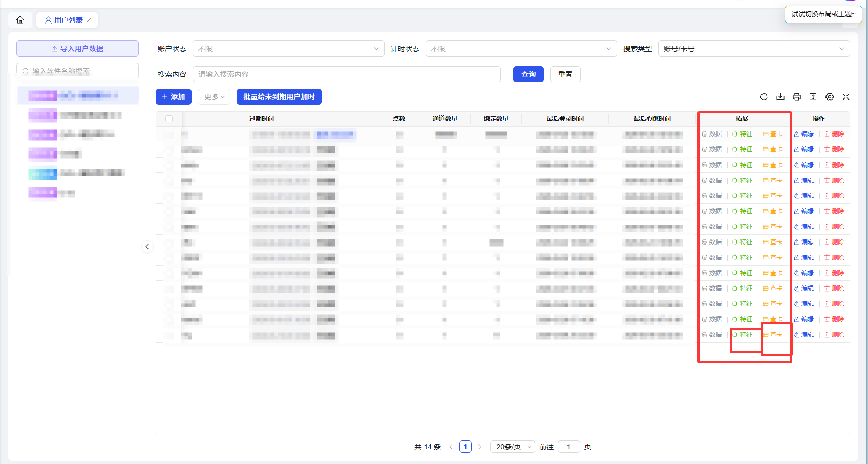Image resolution: width=868 pixels, height=464 pixels.
Task: Refresh the table with the reload icon
Action: [764, 97]
